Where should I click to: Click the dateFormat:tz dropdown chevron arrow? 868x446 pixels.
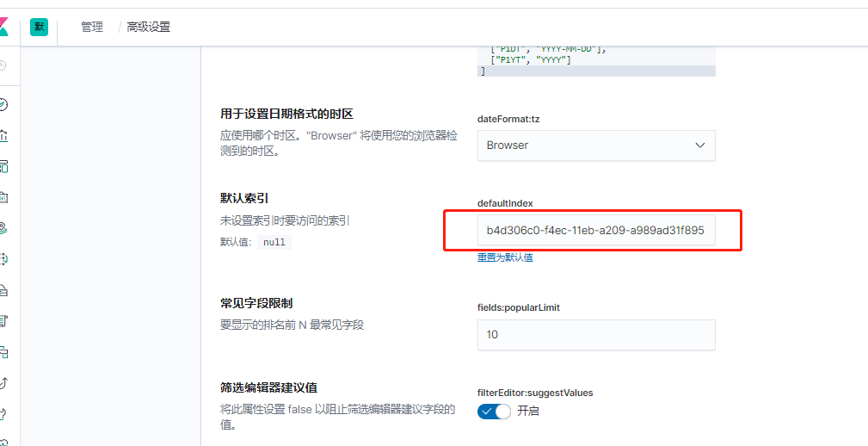point(699,146)
